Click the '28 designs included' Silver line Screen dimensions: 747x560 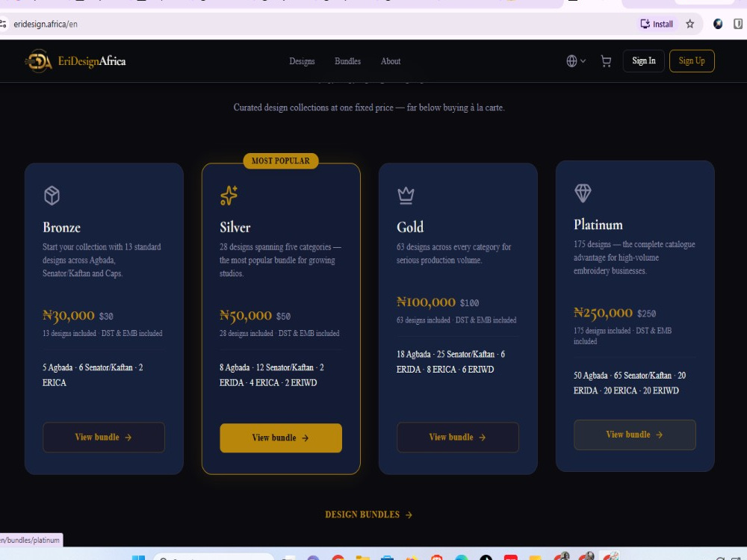(x=279, y=333)
